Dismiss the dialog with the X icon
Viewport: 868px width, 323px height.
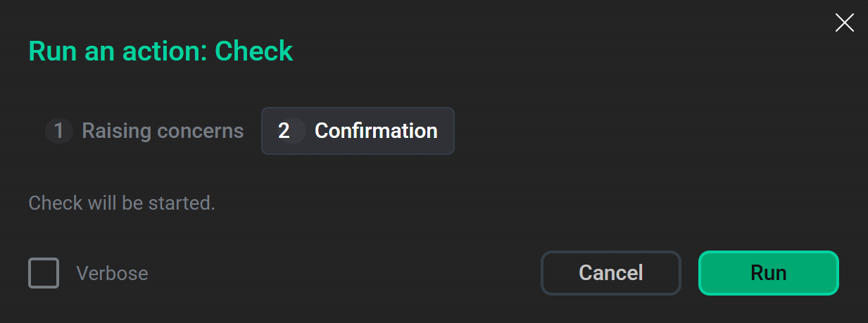click(x=844, y=23)
